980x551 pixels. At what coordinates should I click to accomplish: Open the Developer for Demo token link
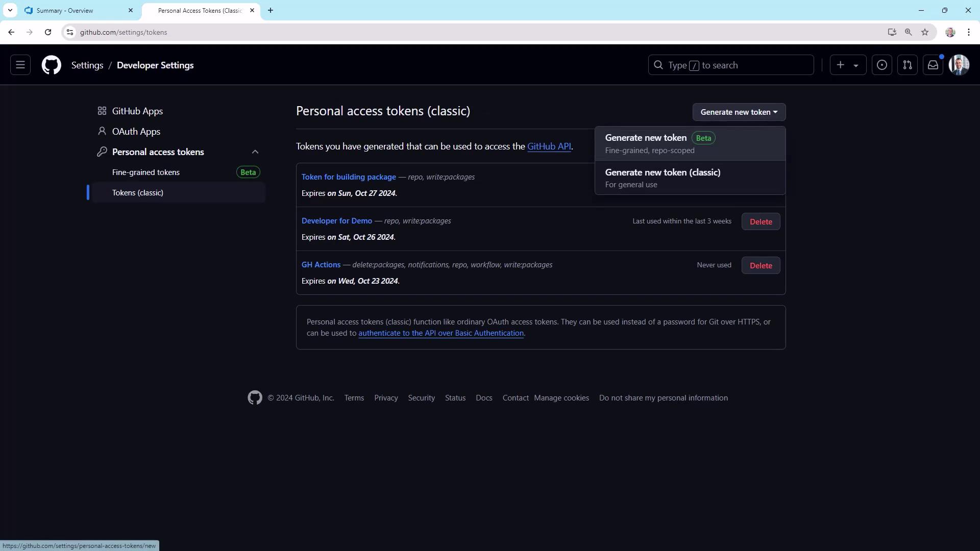337,221
